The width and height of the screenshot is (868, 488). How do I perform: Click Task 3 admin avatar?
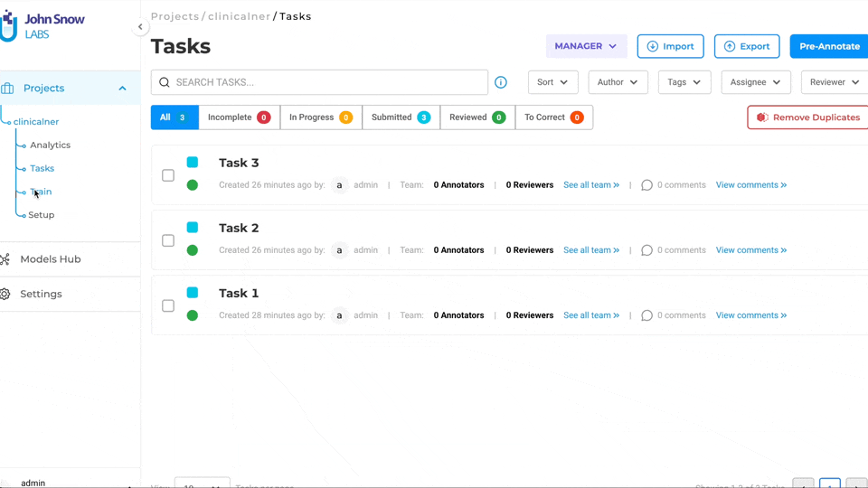339,184
